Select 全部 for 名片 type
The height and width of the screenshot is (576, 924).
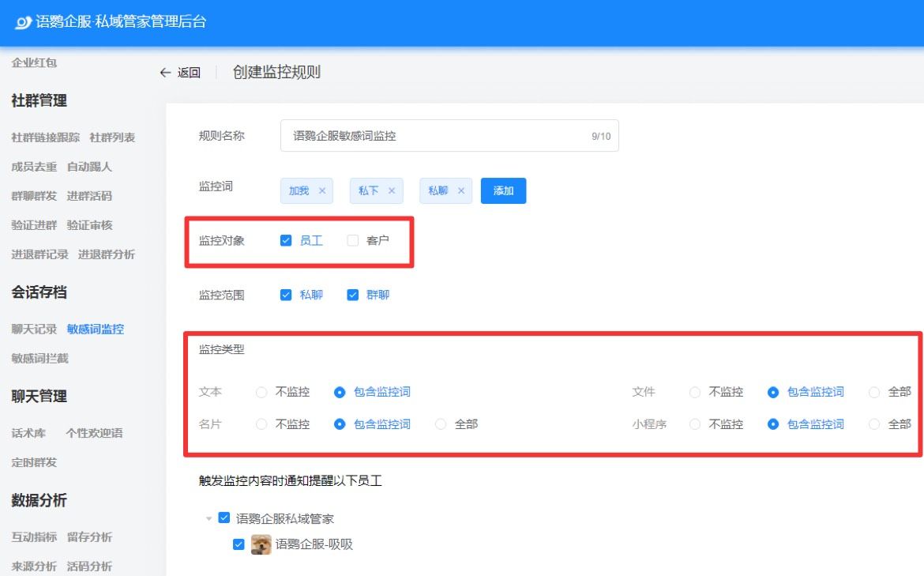click(441, 424)
